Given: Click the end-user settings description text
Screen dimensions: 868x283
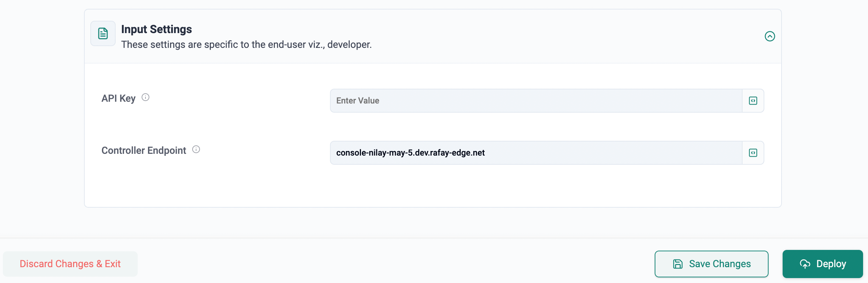Looking at the screenshot, I should (x=246, y=45).
